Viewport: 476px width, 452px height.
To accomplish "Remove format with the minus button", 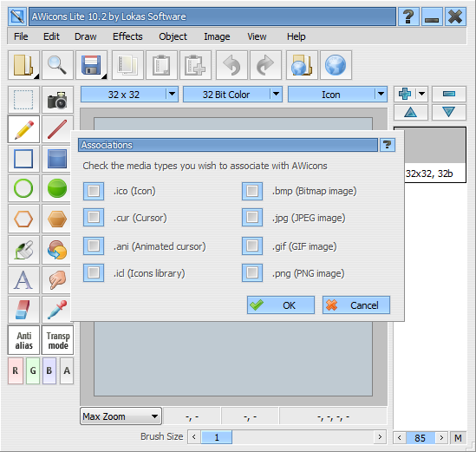I will point(448,94).
